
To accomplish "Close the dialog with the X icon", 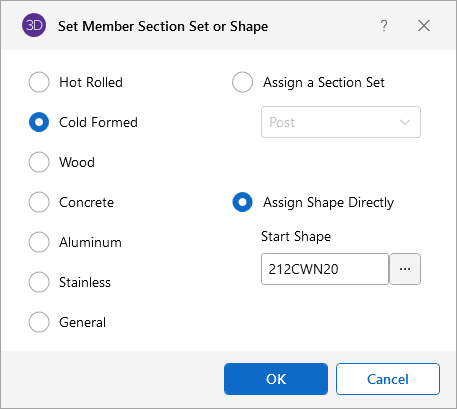I will pyautogui.click(x=424, y=26).
